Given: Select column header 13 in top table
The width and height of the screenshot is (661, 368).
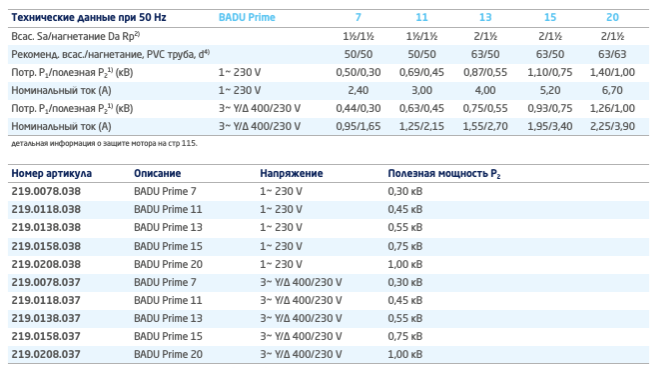Looking at the screenshot, I should tap(485, 17).
